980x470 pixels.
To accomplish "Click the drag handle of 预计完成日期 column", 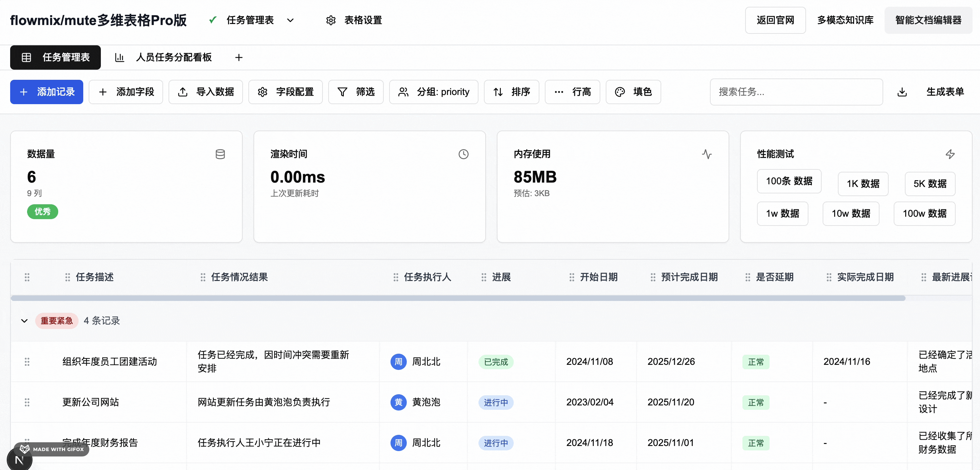I will [653, 277].
